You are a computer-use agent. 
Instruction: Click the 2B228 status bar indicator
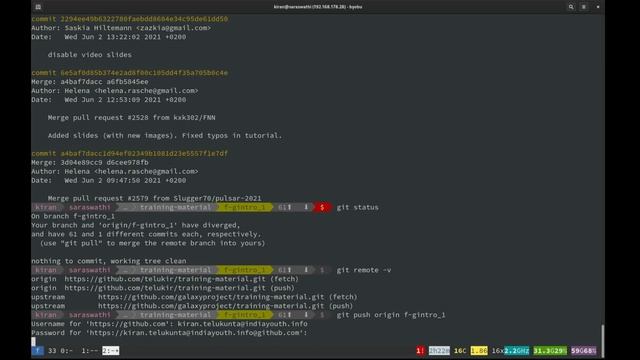pyautogui.click(x=439, y=351)
